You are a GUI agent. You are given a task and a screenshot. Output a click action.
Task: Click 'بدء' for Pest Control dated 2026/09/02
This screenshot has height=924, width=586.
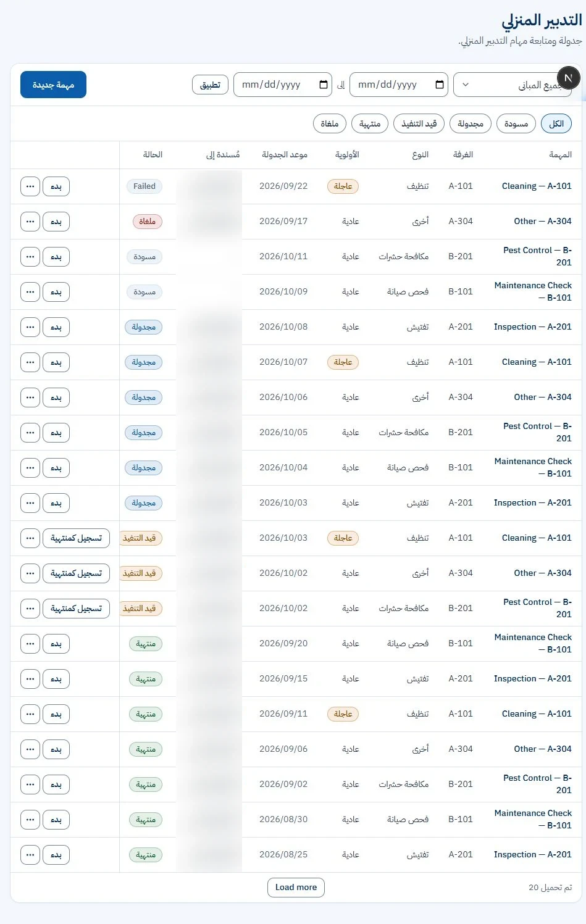pos(56,785)
